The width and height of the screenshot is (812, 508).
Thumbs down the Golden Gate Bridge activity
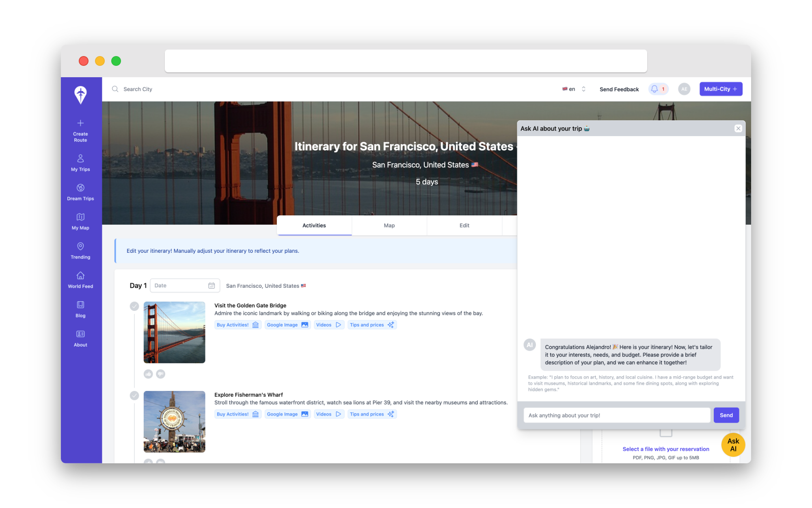pos(161,374)
